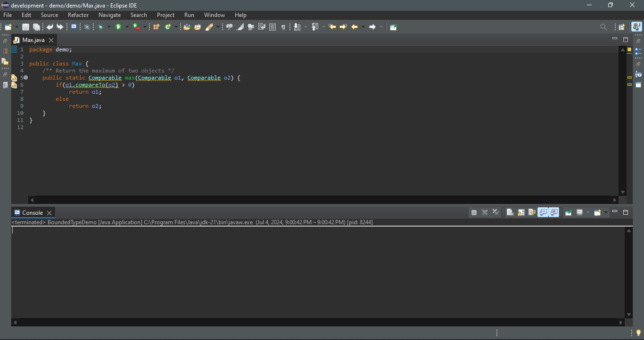Image resolution: width=644 pixels, height=340 pixels.
Task: Toggle Scroll Lock in Console toolbar
Action: (x=521, y=212)
